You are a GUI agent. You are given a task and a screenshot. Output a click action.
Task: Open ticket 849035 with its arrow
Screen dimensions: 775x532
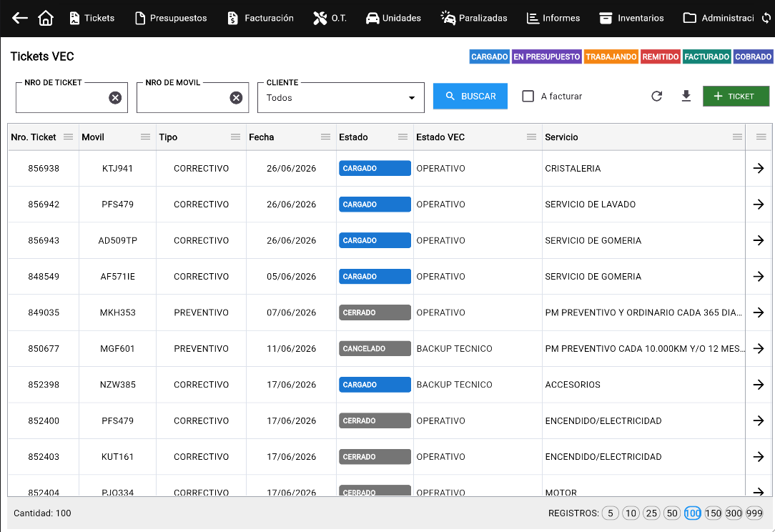tap(758, 312)
